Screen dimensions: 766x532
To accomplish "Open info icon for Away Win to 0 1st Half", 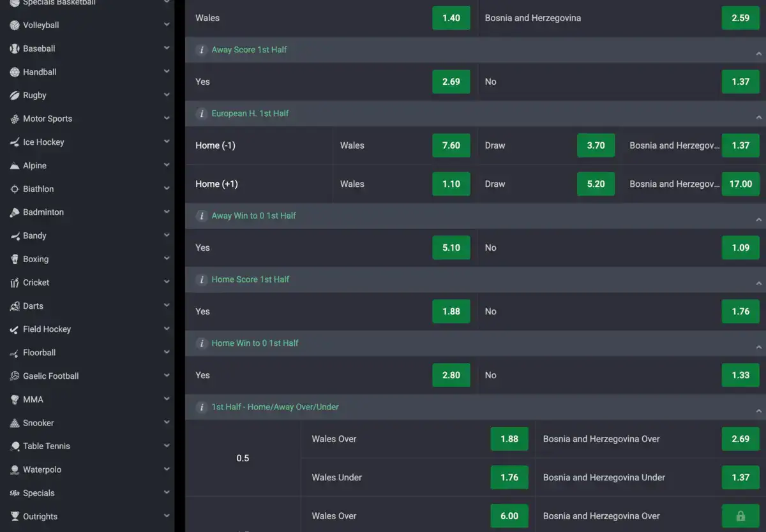I will [x=202, y=216].
